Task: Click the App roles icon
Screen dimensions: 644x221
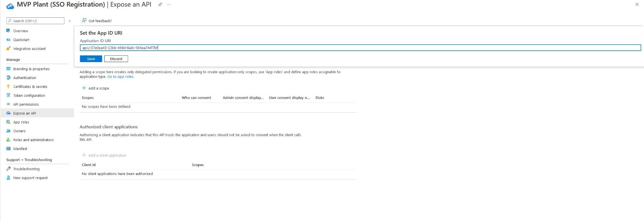Action: click(8, 122)
